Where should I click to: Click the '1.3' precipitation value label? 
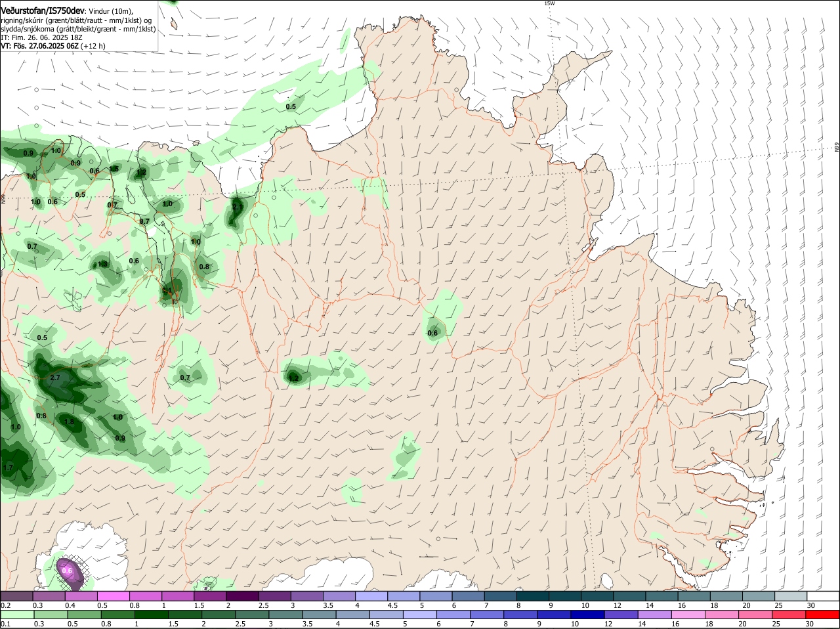[102, 265]
